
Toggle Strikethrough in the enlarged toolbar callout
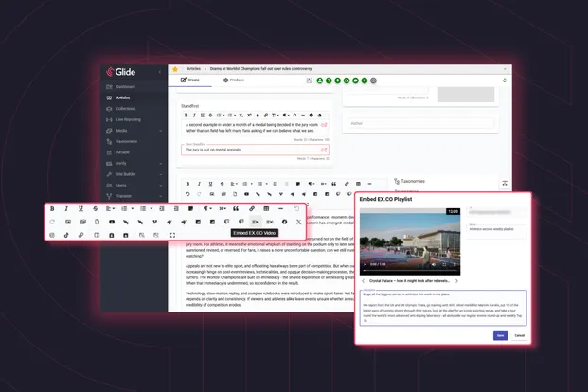point(96,208)
